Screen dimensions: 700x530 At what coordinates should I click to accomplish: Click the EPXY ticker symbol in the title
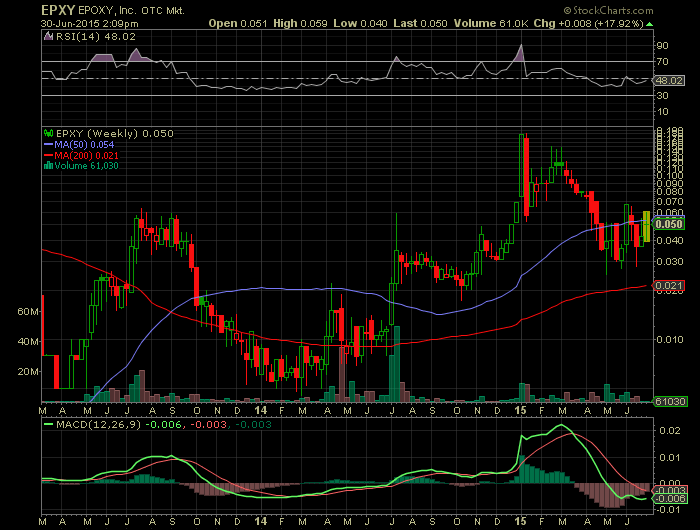(x=58, y=10)
